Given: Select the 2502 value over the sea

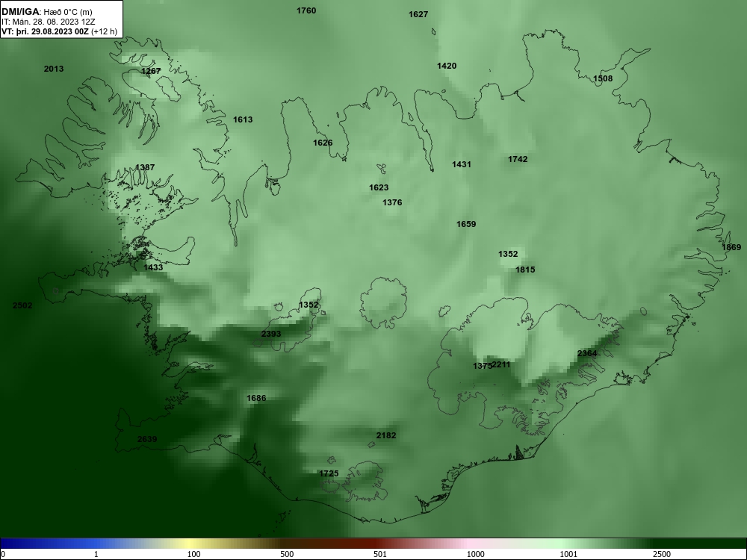Looking at the screenshot, I should 22,305.
